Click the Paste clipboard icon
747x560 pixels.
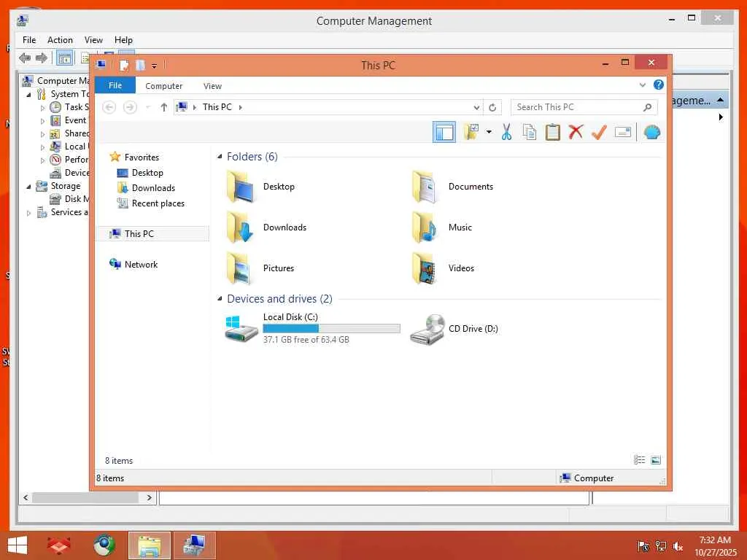[553, 132]
